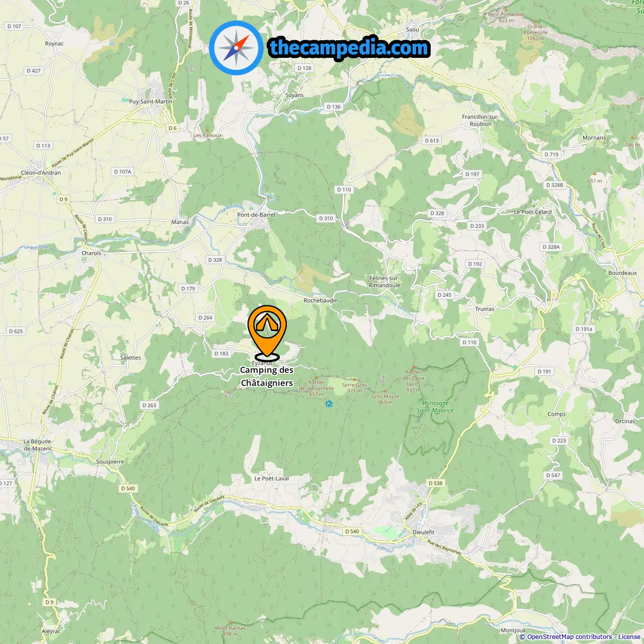Screen dimensions: 644x644
Task: Click the Puy-Saint-Martin place name
Action: [151, 102]
